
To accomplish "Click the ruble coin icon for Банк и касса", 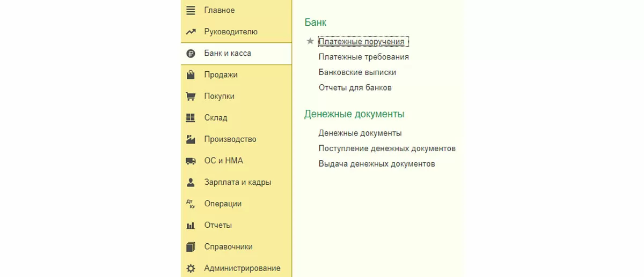I will tap(191, 54).
